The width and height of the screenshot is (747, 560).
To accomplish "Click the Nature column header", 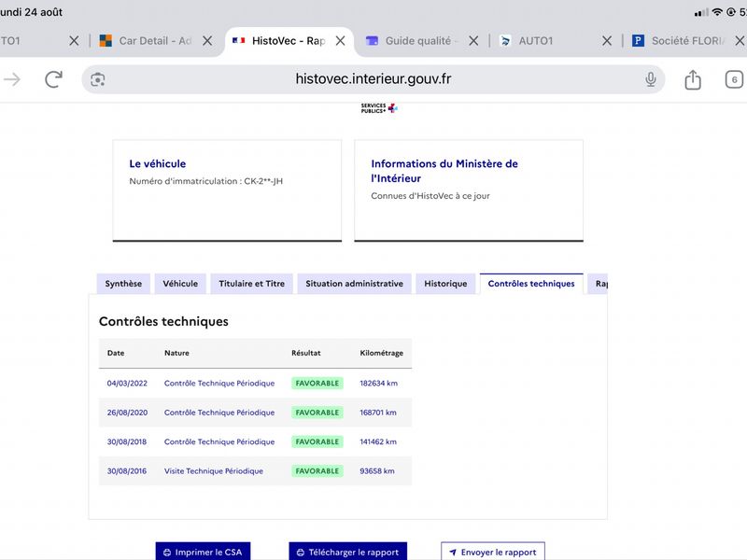I will [x=176, y=353].
